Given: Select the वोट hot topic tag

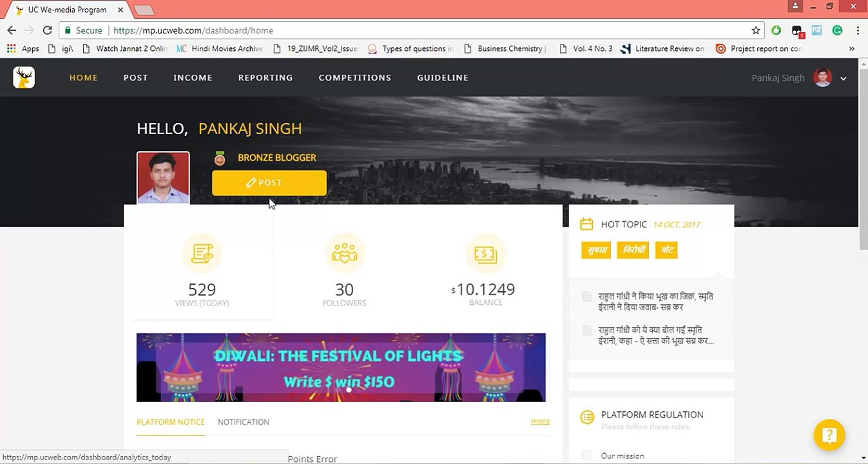Looking at the screenshot, I should pos(666,250).
